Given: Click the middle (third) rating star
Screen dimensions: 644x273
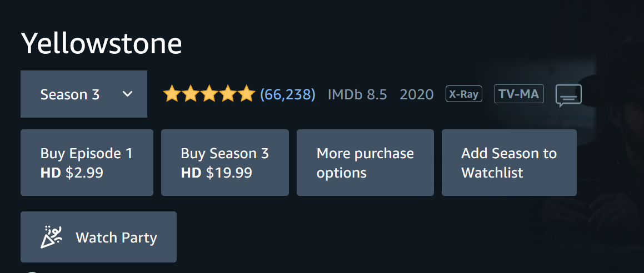Looking at the screenshot, I should pos(209,93).
